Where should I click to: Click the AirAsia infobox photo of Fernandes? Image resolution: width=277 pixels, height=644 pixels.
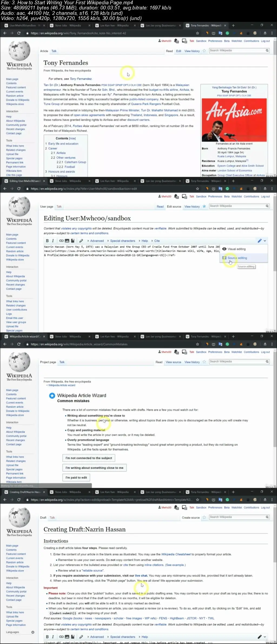(234, 120)
